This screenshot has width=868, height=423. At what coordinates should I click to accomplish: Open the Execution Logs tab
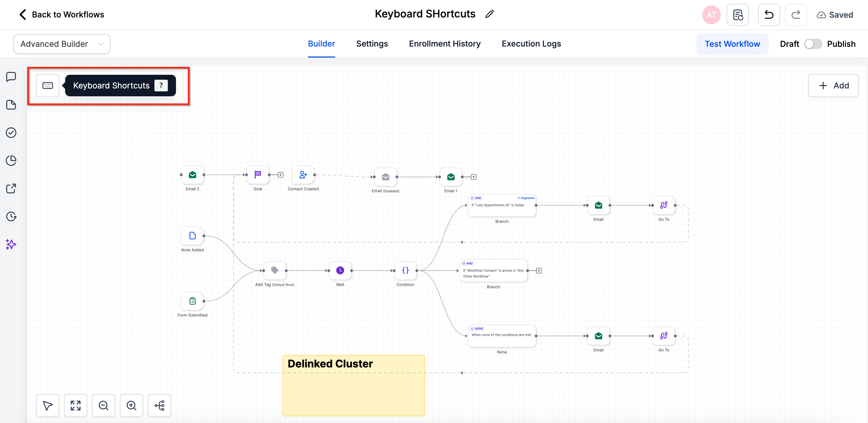[x=531, y=44]
